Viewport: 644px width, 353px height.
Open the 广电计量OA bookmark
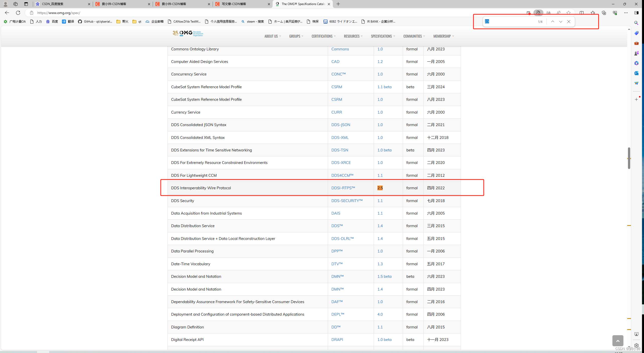click(15, 22)
